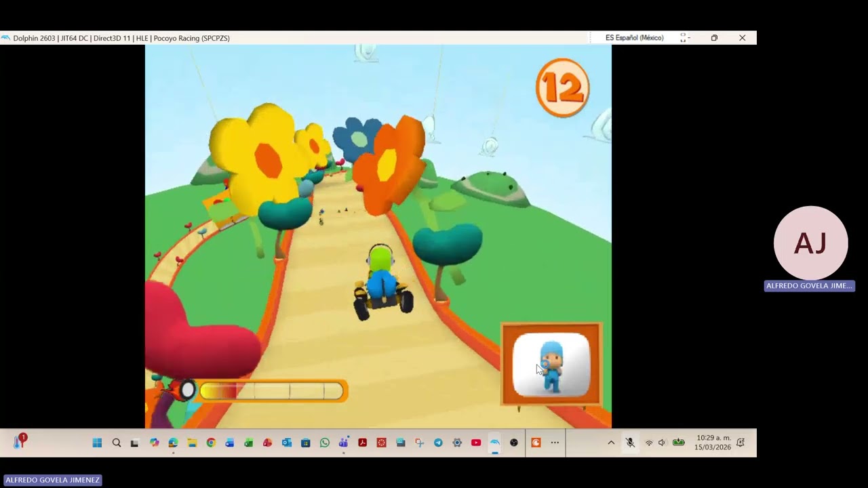
Task: Open OBS Studio from the taskbar
Action: click(x=514, y=443)
